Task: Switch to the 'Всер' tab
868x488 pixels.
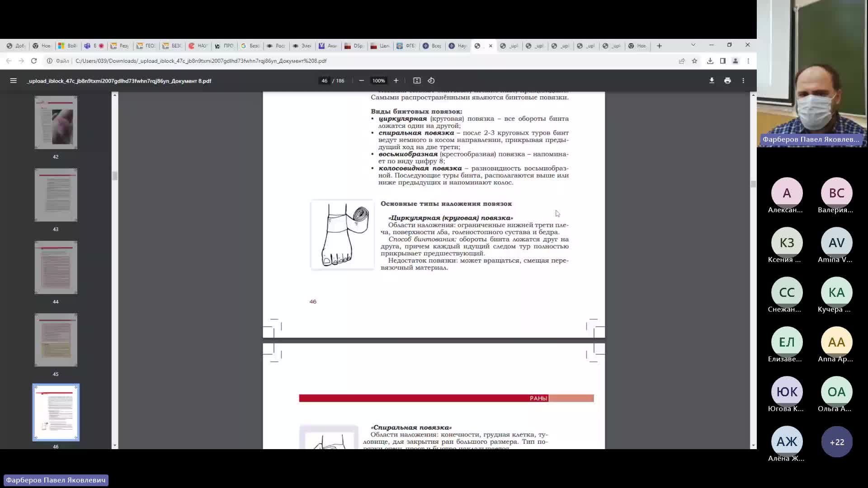Action: pos(432,46)
